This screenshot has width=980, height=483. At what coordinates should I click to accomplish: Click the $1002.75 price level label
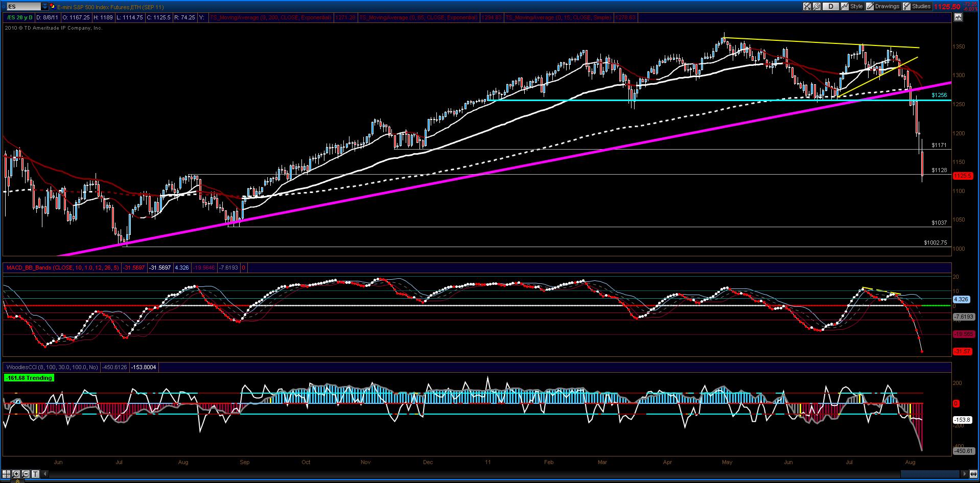936,243
